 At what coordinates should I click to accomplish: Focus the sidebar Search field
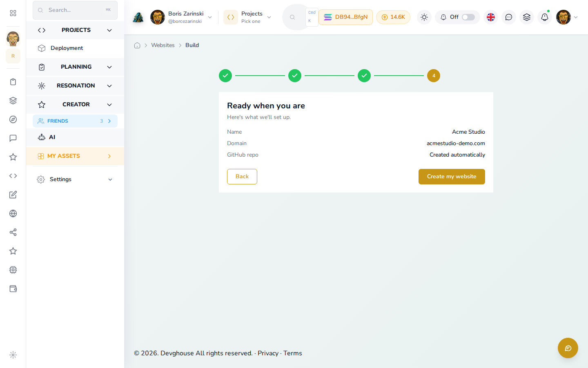75,10
